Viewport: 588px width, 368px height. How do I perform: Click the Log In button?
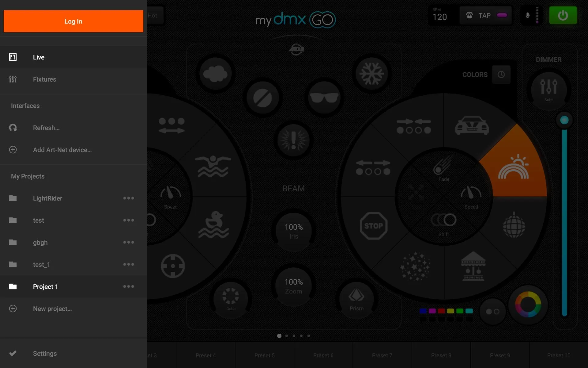73,21
